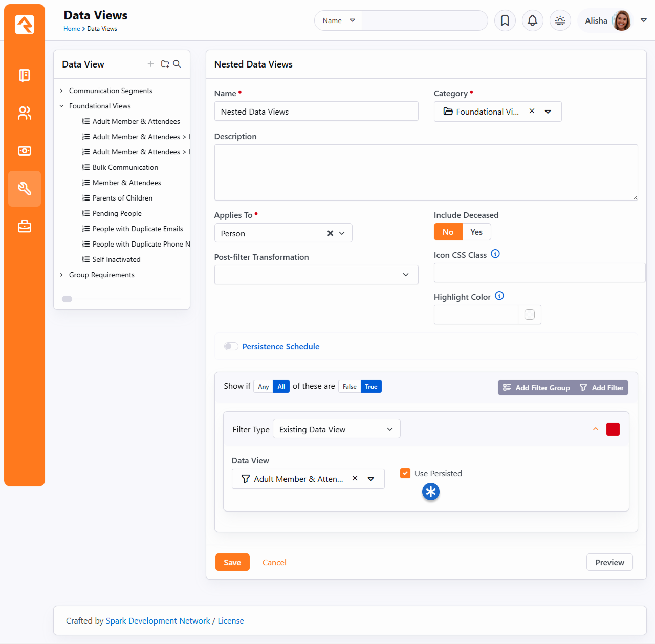The height and width of the screenshot is (644, 655).
Task: Open the People section in sidebar
Action: pyautogui.click(x=25, y=113)
